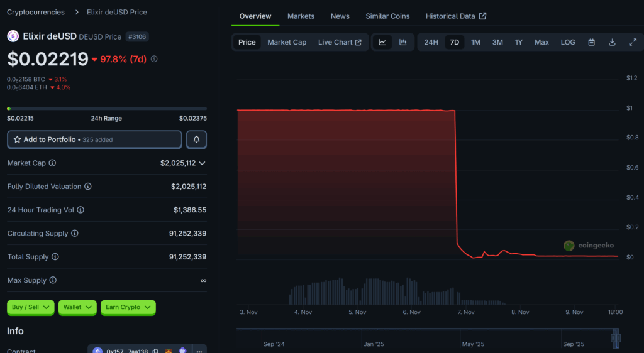Screen dimensions: 644x353
Task: Click Add to Portfolio button
Action: pos(94,139)
